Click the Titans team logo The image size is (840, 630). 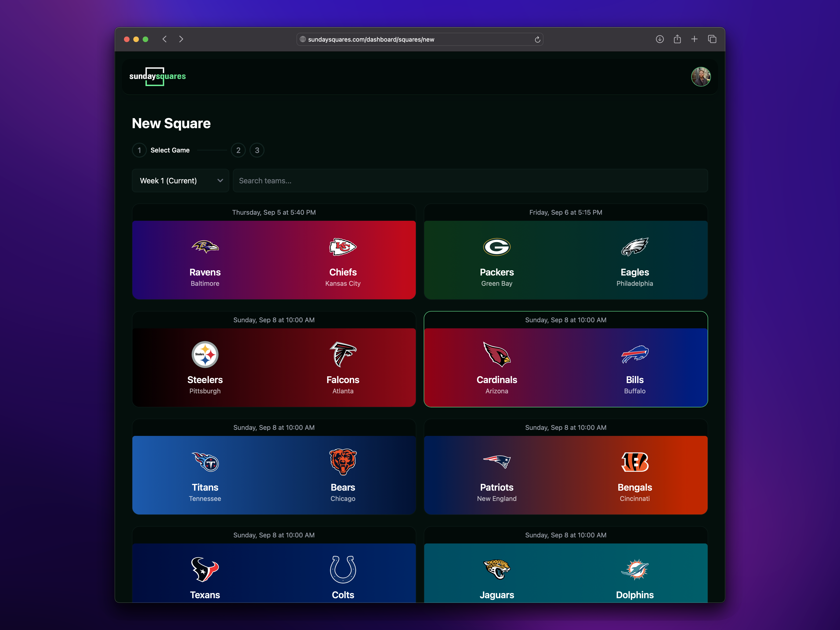[x=205, y=462]
